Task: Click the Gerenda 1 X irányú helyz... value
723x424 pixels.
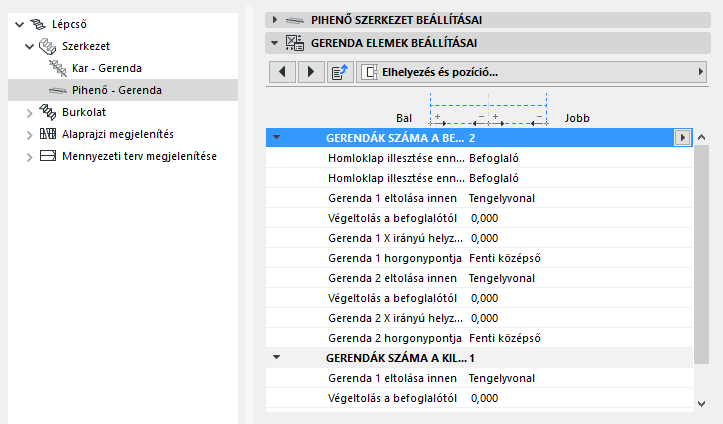Action: [484, 238]
